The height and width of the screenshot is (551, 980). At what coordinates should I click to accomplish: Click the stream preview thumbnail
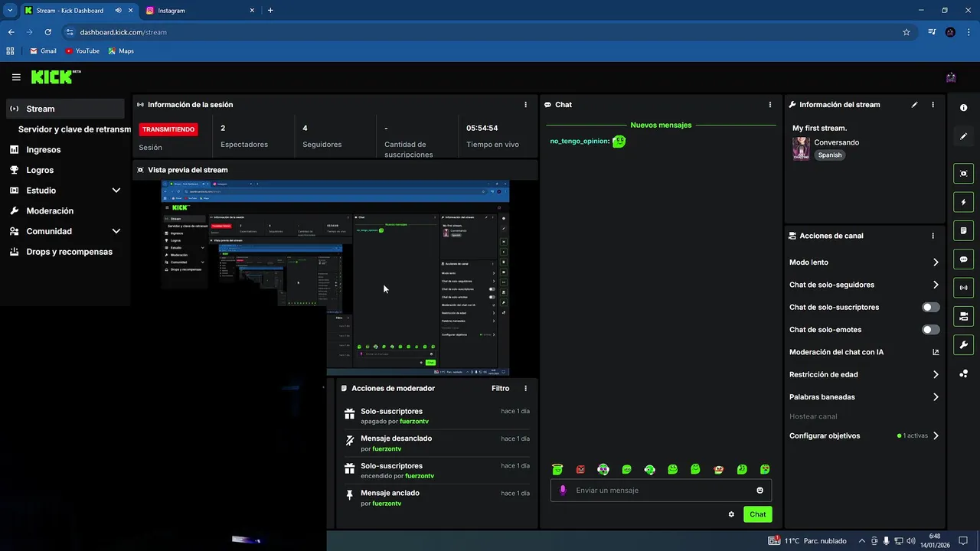tap(335, 279)
